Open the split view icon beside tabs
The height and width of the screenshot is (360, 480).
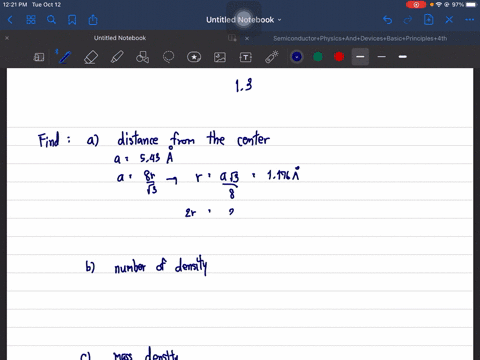pos(232,38)
